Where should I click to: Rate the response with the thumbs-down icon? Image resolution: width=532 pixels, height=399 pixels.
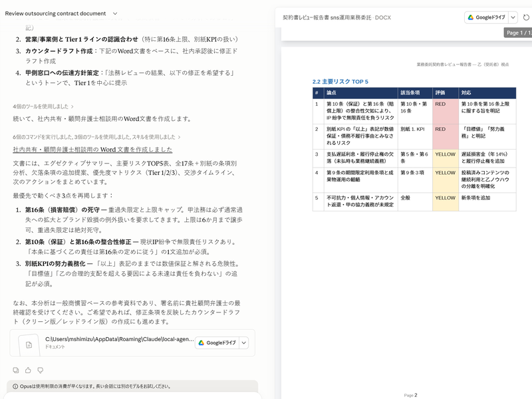click(40, 370)
